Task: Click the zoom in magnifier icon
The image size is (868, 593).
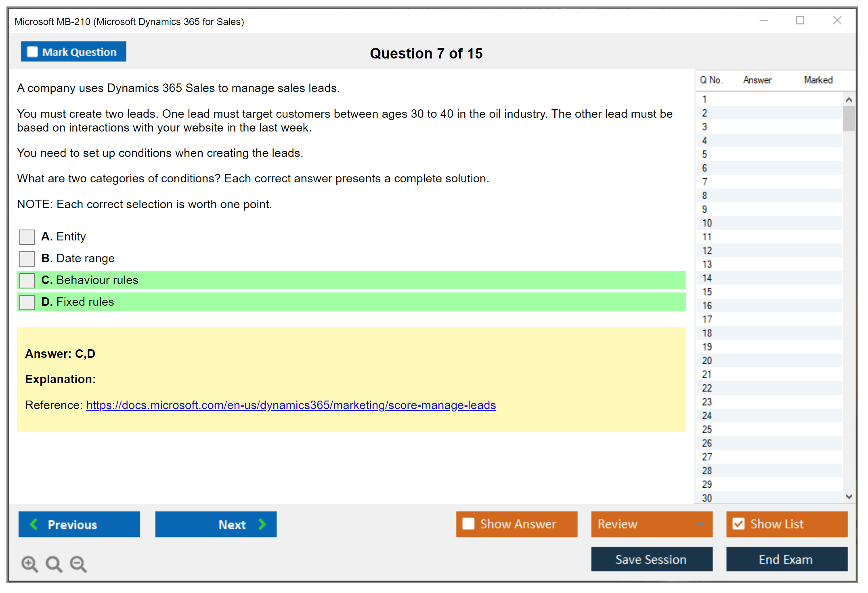Action: [x=29, y=564]
